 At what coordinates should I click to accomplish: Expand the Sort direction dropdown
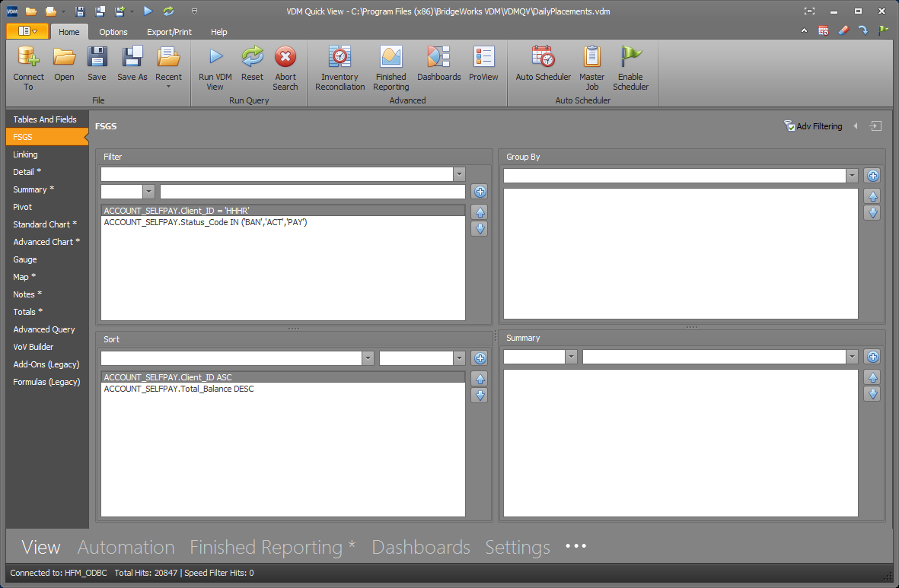click(x=459, y=358)
